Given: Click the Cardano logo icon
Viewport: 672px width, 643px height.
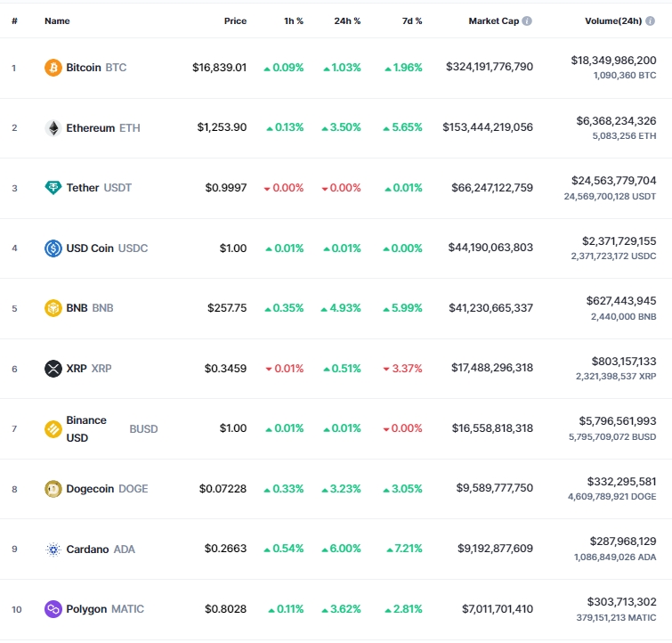Looking at the screenshot, I should coord(53,549).
